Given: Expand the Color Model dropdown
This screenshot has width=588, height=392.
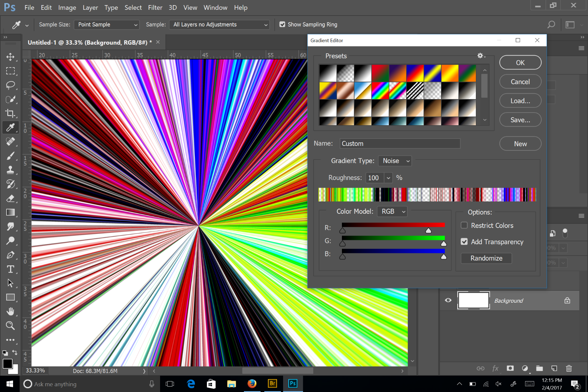Looking at the screenshot, I should click(392, 211).
